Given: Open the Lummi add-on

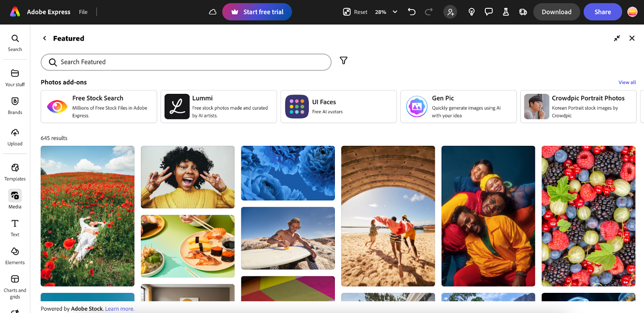Looking at the screenshot, I should (x=219, y=106).
